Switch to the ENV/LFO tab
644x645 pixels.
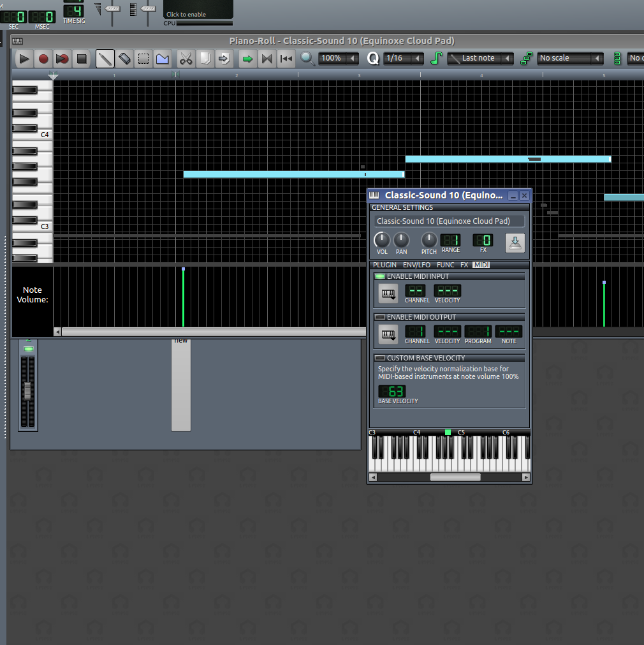(x=416, y=265)
